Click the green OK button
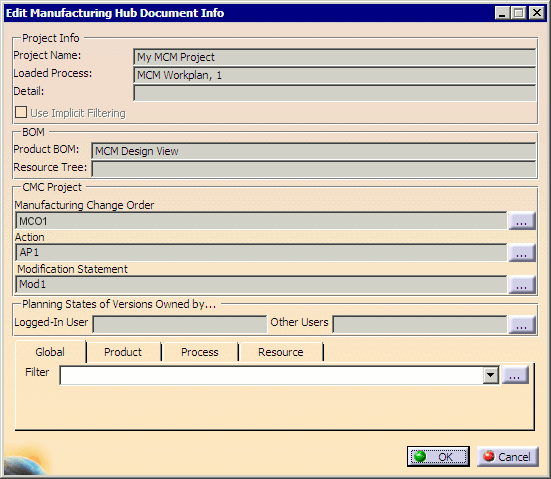The image size is (551, 479). [x=438, y=457]
